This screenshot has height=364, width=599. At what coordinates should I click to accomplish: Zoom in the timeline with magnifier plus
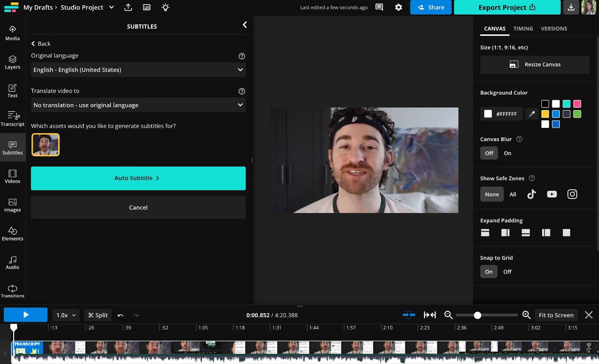526,315
